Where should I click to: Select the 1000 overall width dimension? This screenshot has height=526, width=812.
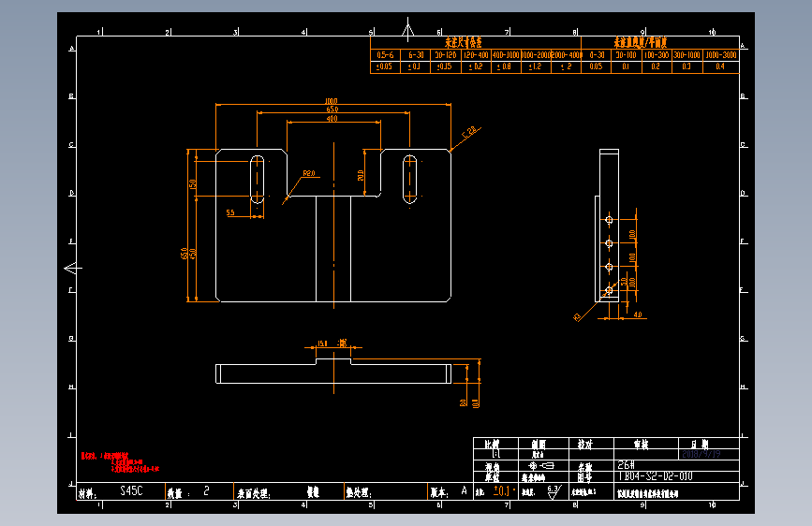332,101
